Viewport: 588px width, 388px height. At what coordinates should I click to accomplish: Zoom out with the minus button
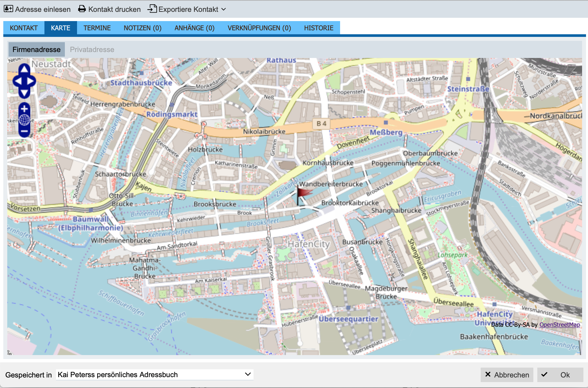coord(24,131)
